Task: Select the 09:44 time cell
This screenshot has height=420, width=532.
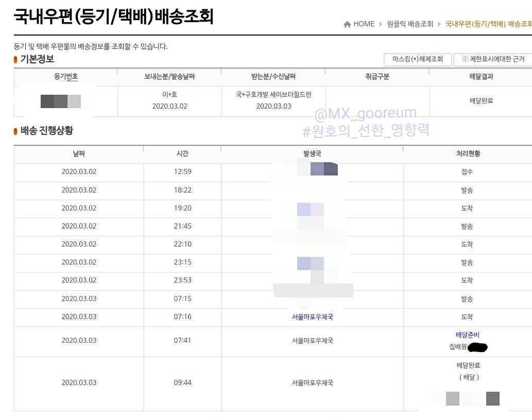Action: [182, 383]
